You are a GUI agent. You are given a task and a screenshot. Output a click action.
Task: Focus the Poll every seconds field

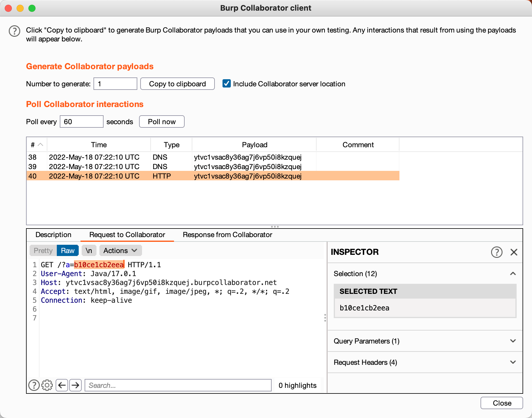[x=82, y=121]
